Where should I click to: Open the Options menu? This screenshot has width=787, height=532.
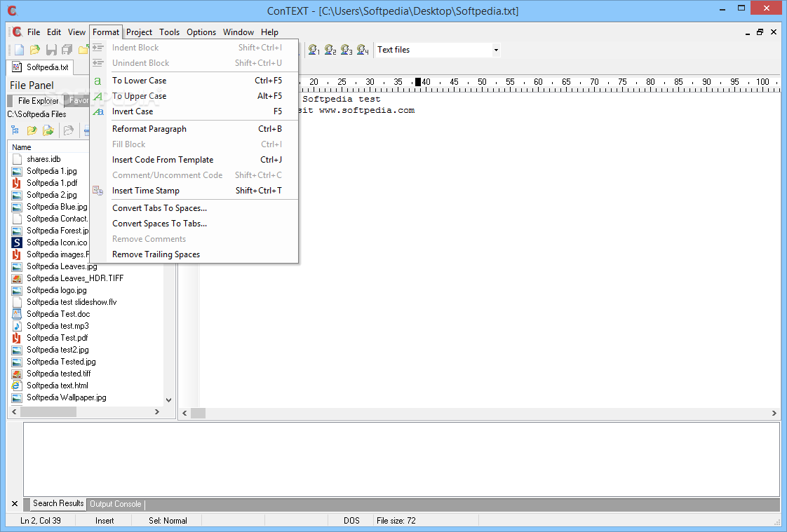coord(201,32)
